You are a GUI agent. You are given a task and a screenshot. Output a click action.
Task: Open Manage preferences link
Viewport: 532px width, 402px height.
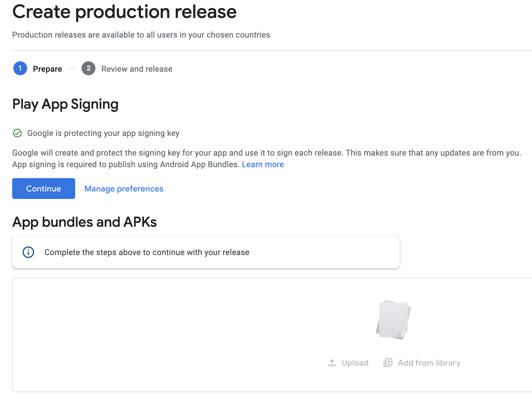pyautogui.click(x=124, y=189)
